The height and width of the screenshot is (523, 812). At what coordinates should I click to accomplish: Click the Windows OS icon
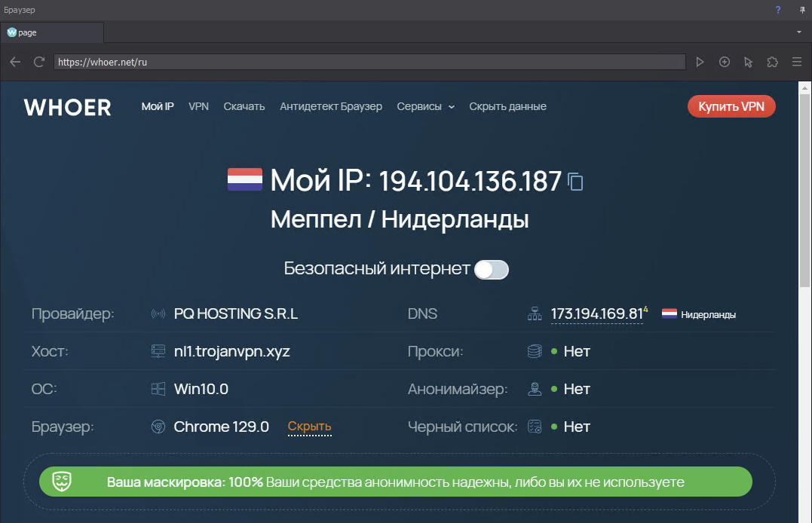(x=158, y=389)
